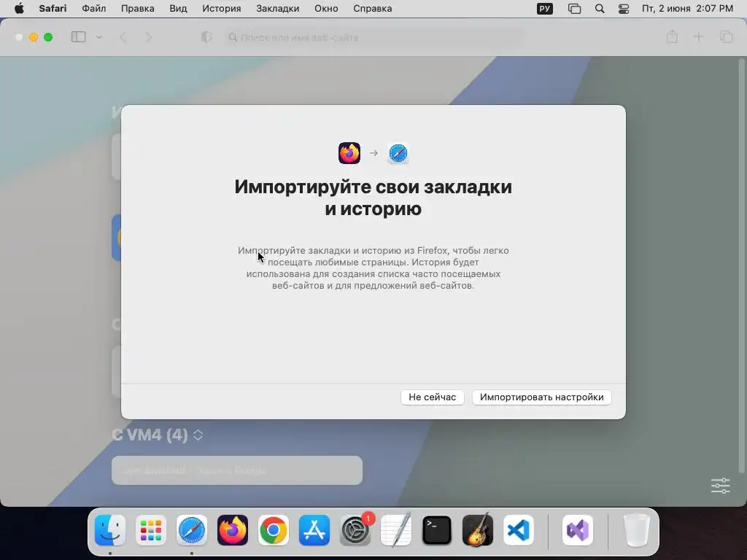Dismiss dialog with Не сейчас button
The width and height of the screenshot is (747, 560).
coord(433,397)
